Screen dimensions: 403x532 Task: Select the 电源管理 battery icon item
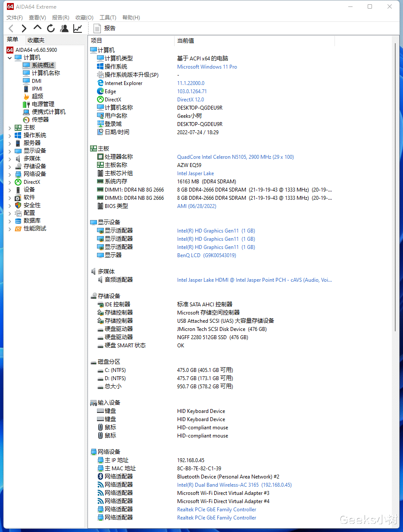(26, 104)
